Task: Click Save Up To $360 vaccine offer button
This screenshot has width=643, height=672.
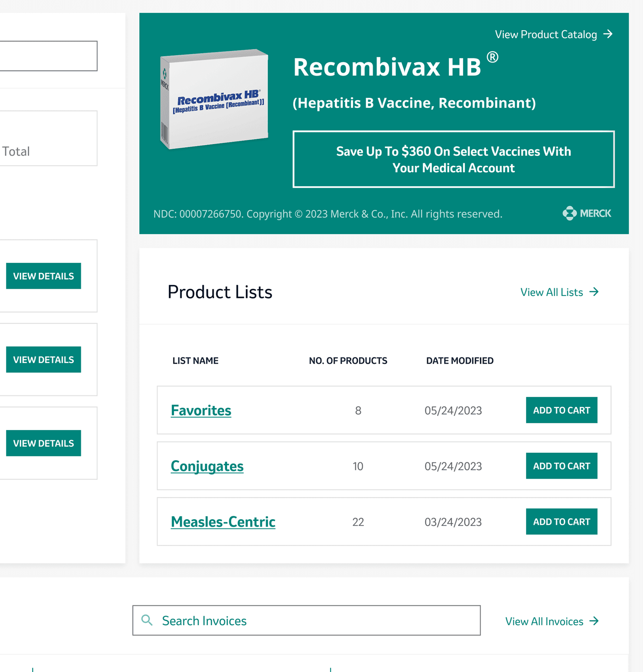Action: [x=453, y=159]
